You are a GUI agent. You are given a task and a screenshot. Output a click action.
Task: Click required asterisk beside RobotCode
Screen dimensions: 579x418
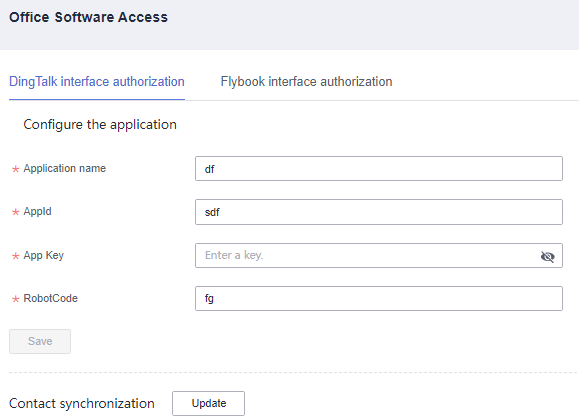16,299
